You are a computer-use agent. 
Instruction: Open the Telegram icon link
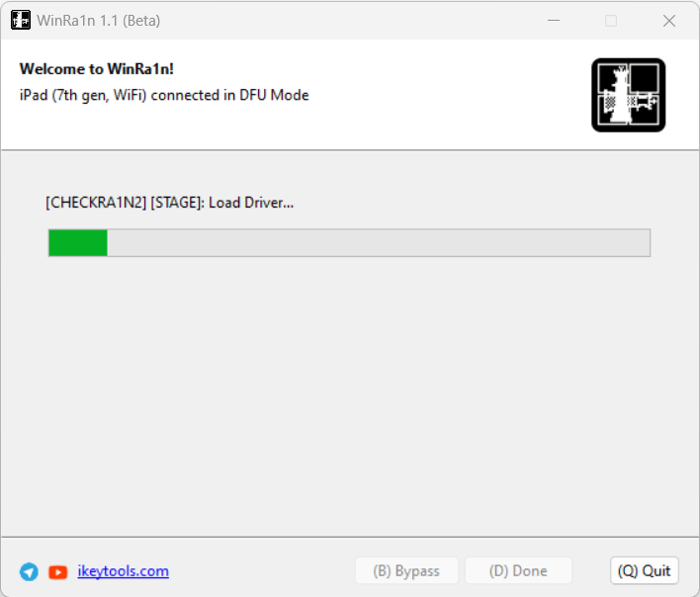(x=29, y=571)
